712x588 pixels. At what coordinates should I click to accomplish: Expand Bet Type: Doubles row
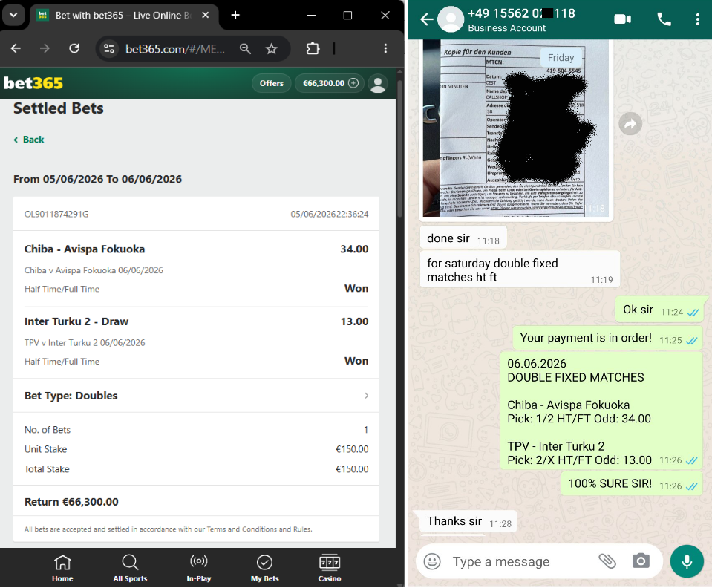(x=196, y=396)
